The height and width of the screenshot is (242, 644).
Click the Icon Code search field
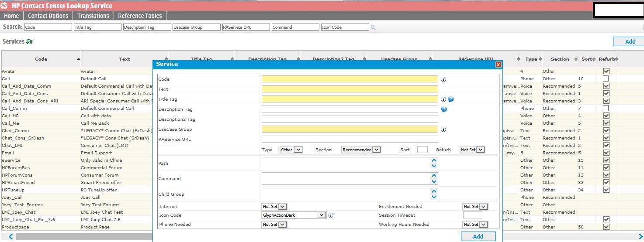coord(345,27)
